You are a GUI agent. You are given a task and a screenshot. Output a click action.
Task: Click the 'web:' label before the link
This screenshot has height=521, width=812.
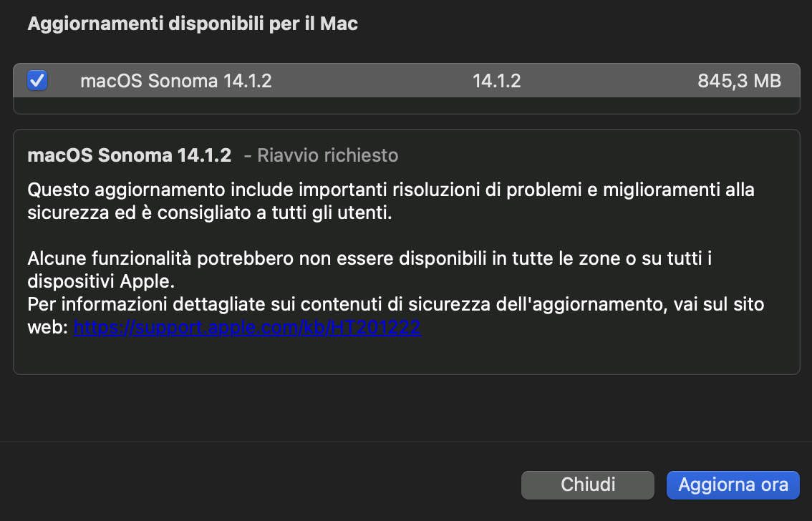[x=48, y=328]
